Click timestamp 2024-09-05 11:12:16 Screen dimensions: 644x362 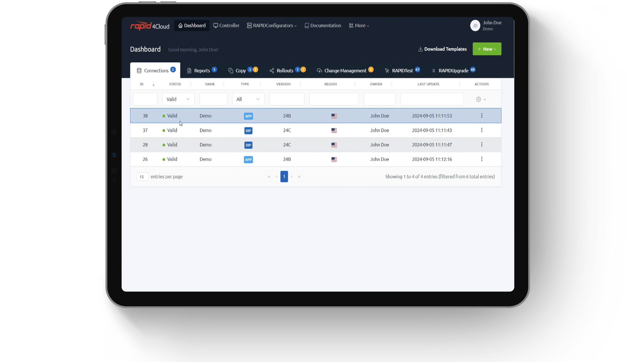[432, 159]
